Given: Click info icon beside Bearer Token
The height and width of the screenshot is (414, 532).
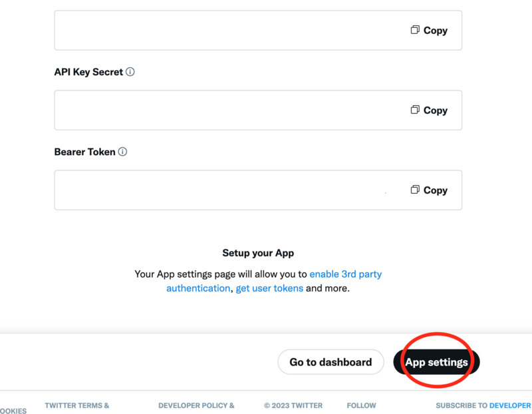Looking at the screenshot, I should coord(122,152).
